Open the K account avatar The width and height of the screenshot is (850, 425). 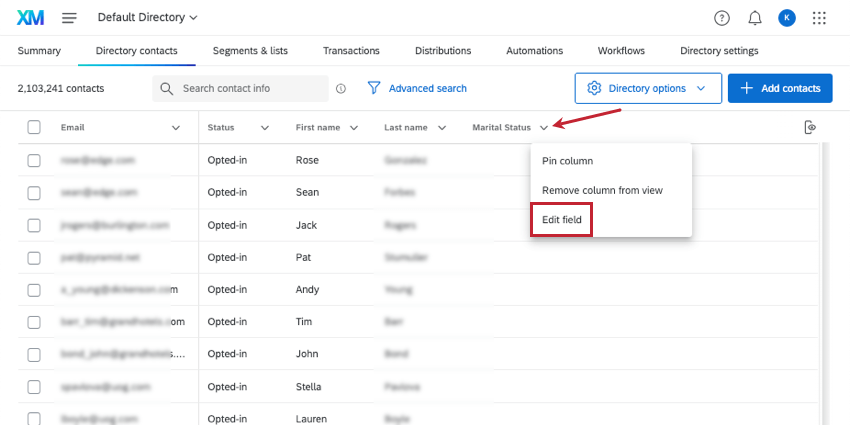coord(787,18)
